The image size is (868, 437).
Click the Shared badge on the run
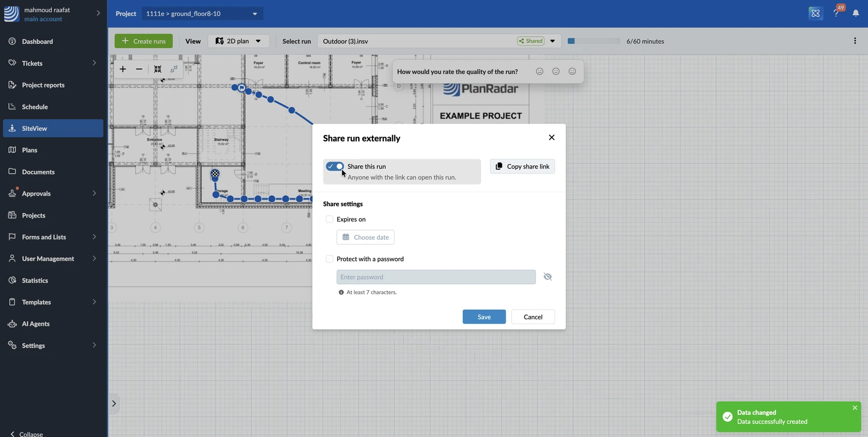tap(531, 41)
